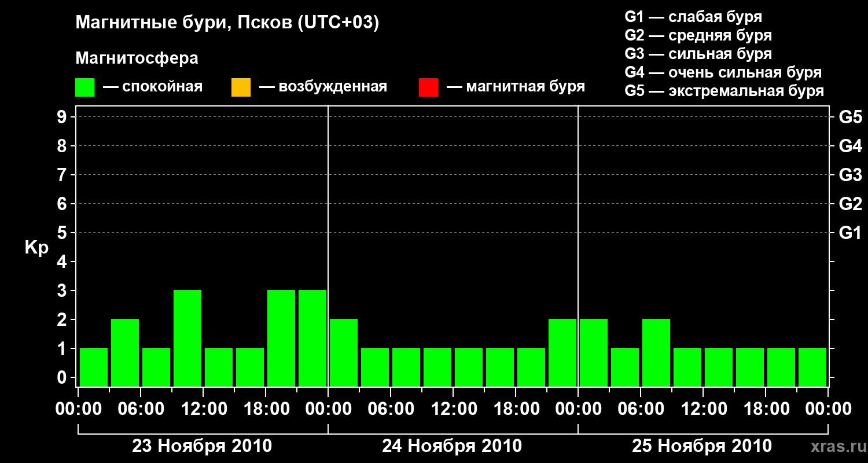868x463 pixels.
Task: Click the '06:00' time label of 24 Ноября
Action: pyautogui.click(x=391, y=409)
